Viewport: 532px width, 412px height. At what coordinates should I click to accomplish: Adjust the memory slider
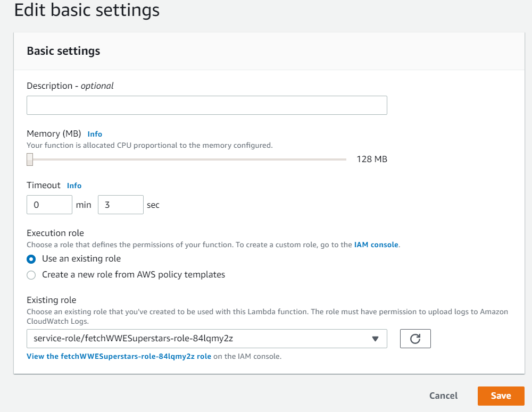(29, 159)
